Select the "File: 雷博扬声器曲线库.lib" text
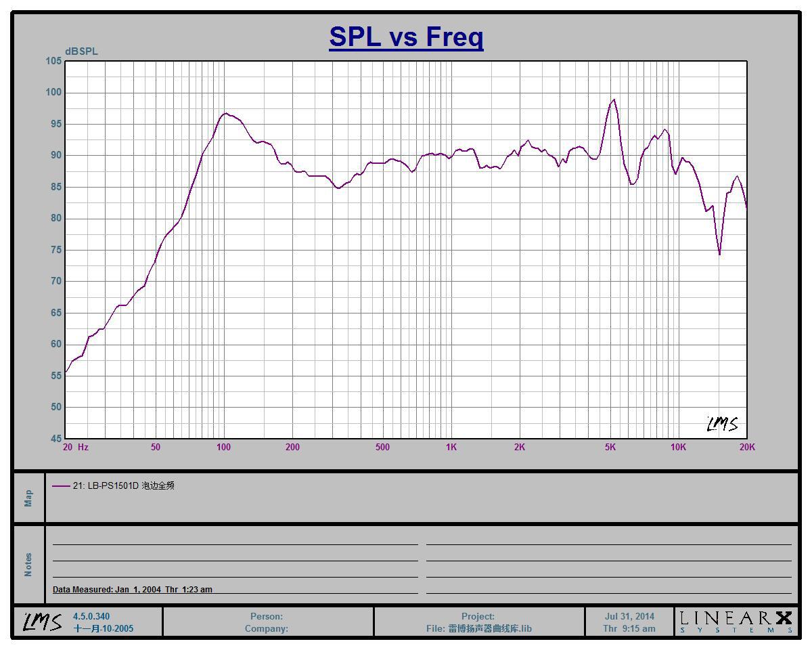 pyautogui.click(x=478, y=628)
